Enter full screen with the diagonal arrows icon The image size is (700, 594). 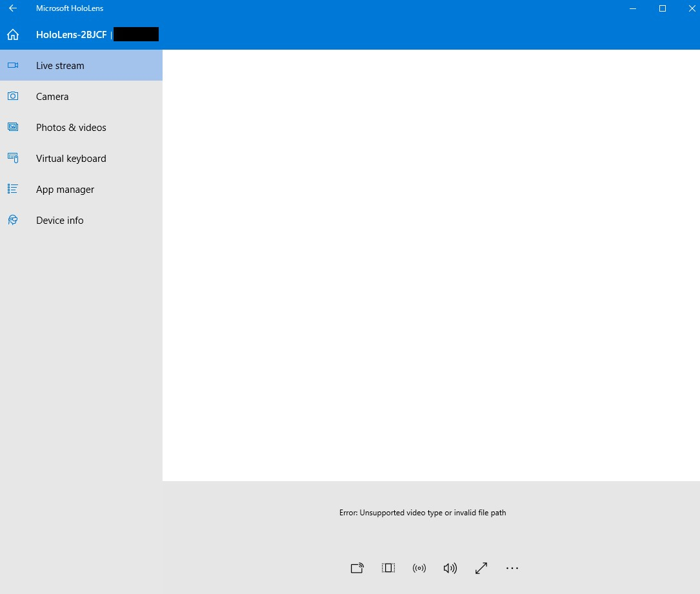[x=481, y=568]
